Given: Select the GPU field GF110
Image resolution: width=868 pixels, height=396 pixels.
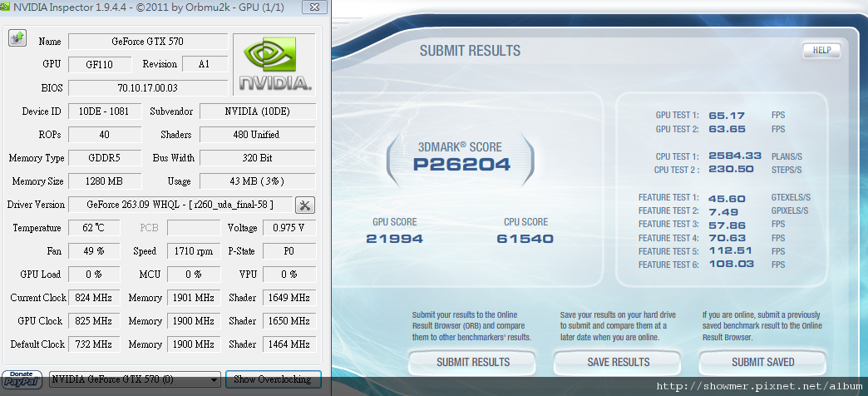Looking at the screenshot, I should coord(100,65).
